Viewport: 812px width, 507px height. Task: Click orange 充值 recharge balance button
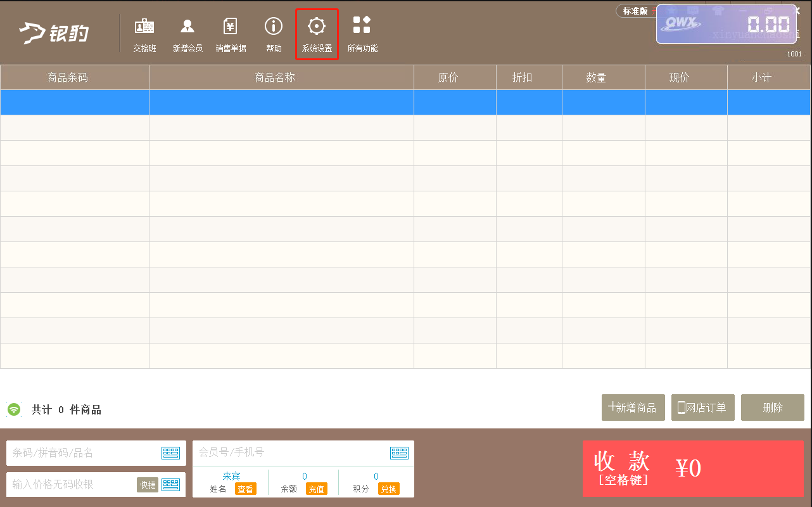pyautogui.click(x=317, y=489)
